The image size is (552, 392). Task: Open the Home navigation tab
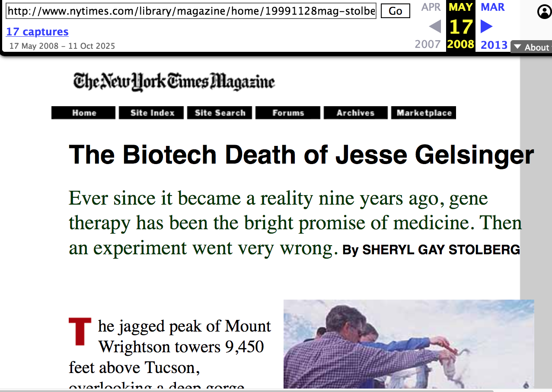84,113
